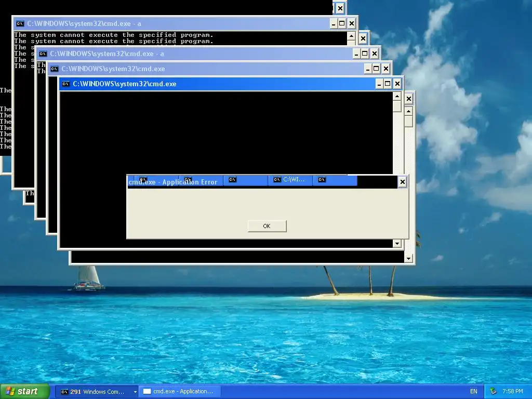The image size is (532, 399).
Task: Switch to cmd.exe - Application taskbar button
Action: coord(180,392)
